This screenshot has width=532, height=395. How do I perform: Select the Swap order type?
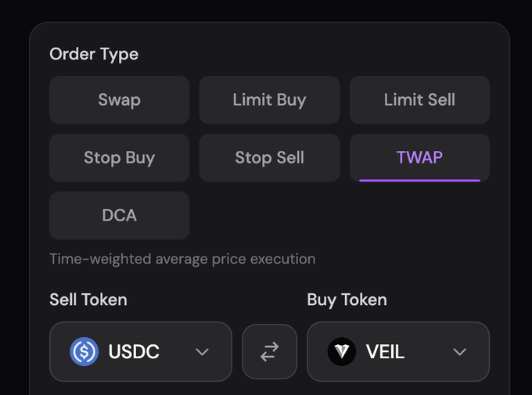click(x=119, y=100)
